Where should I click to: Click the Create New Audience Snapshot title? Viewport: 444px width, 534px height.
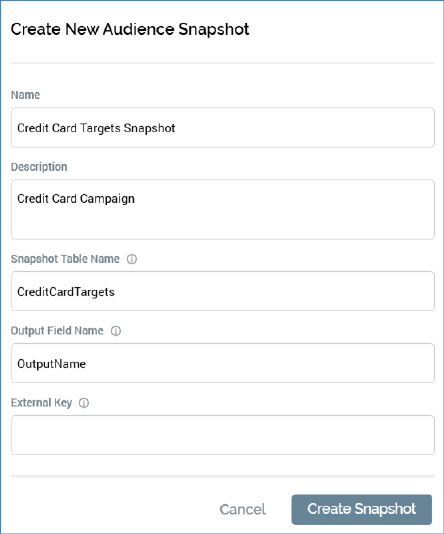(x=130, y=29)
